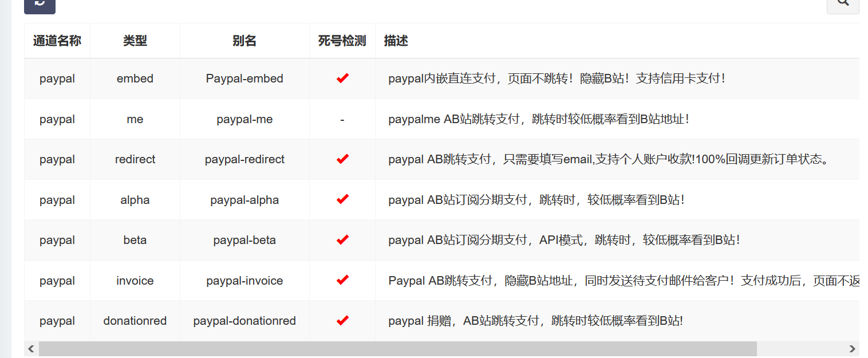Screen dimensions: 868x358
Task: Click the red checkmark for paypal-beta
Action: (342, 240)
